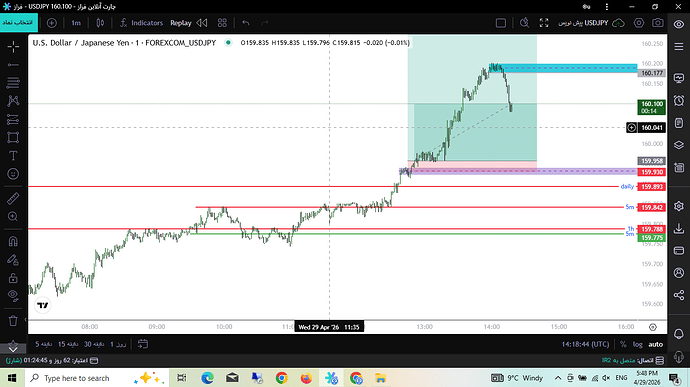This screenshot has height=387, width=690.
Task: Click the rewind arrows beside Replay
Action: coord(202,23)
